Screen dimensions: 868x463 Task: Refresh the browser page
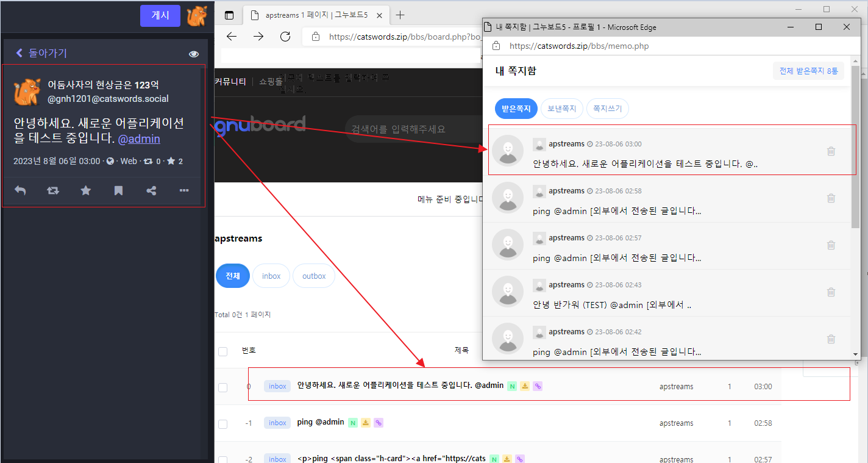pyautogui.click(x=285, y=37)
